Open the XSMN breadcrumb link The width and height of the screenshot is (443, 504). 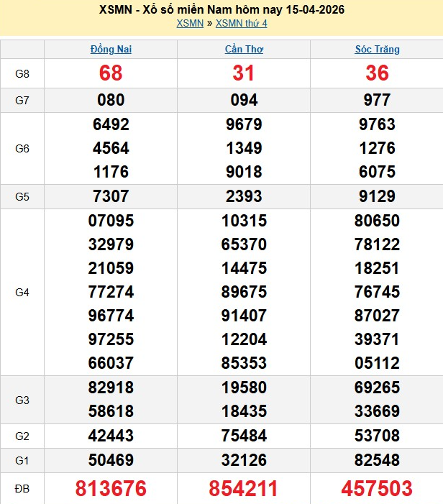190,24
